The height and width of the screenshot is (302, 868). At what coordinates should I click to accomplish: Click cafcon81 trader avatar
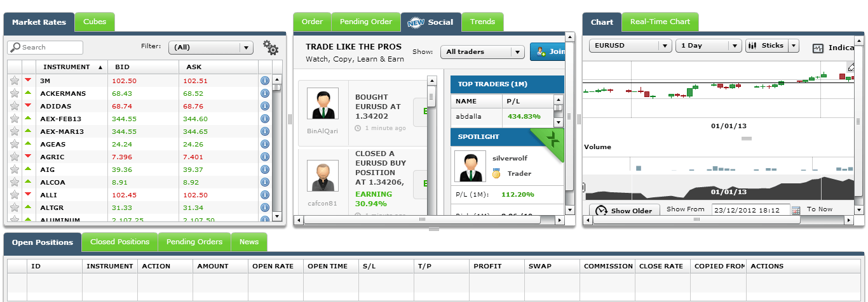[x=322, y=176]
